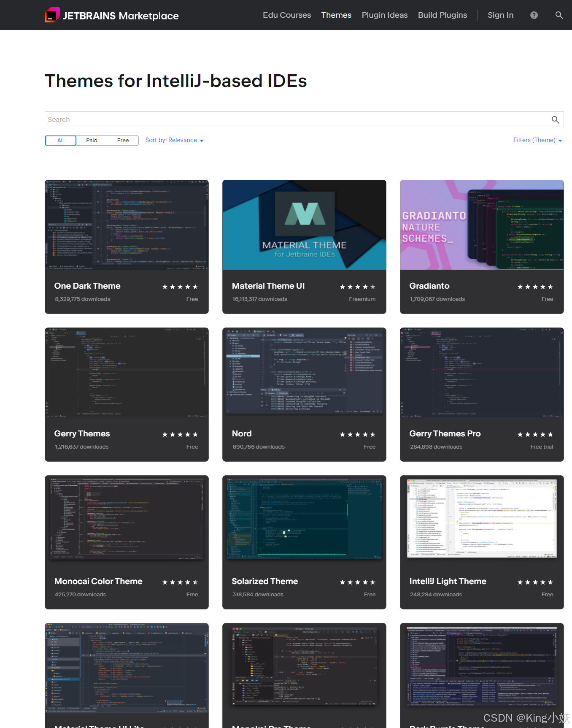The height and width of the screenshot is (728, 572).
Task: Click the Freemium label on Material Theme UI
Action: click(362, 299)
